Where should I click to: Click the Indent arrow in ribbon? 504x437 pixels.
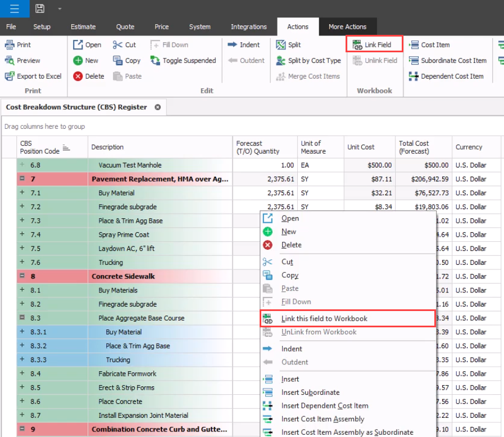coord(232,45)
